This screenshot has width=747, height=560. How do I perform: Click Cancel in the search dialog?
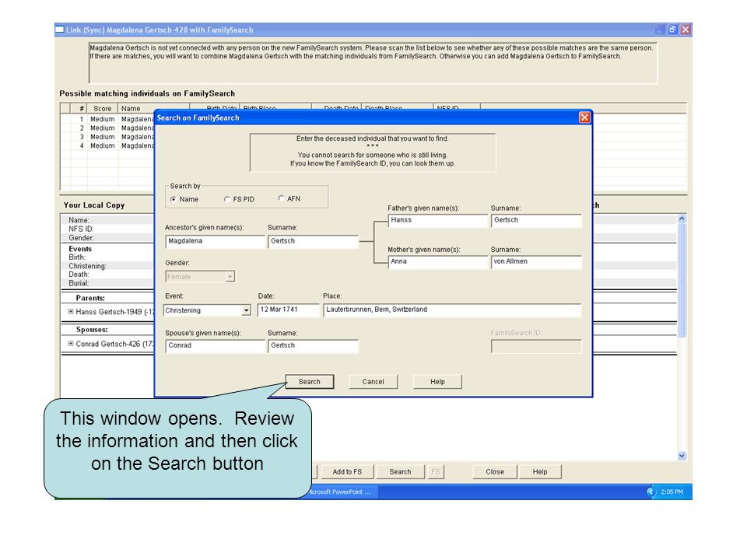click(373, 382)
